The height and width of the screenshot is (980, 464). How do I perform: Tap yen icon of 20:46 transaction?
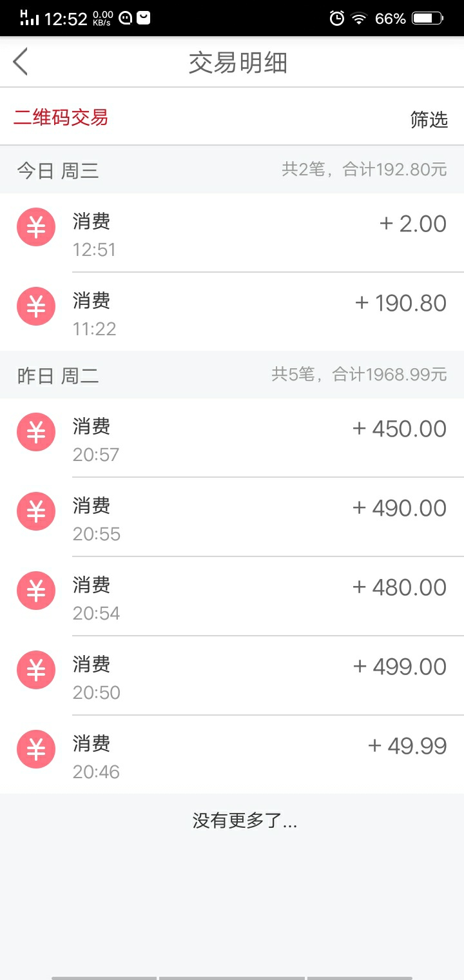(x=36, y=749)
